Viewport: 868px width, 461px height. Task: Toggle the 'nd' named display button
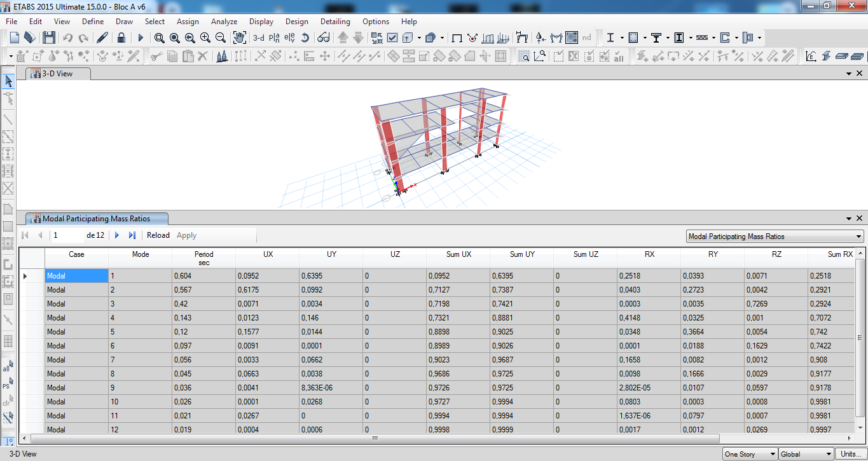click(587, 38)
